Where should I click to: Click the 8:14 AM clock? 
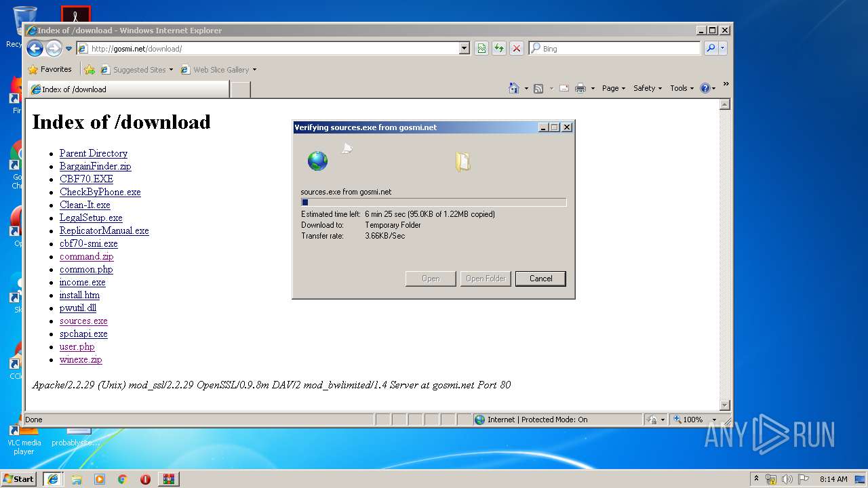coord(833,479)
